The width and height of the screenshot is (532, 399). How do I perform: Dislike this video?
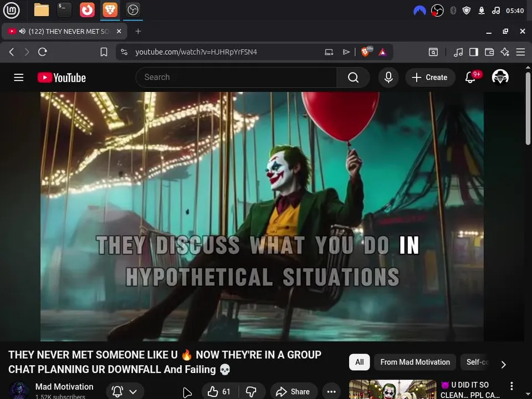point(252,392)
